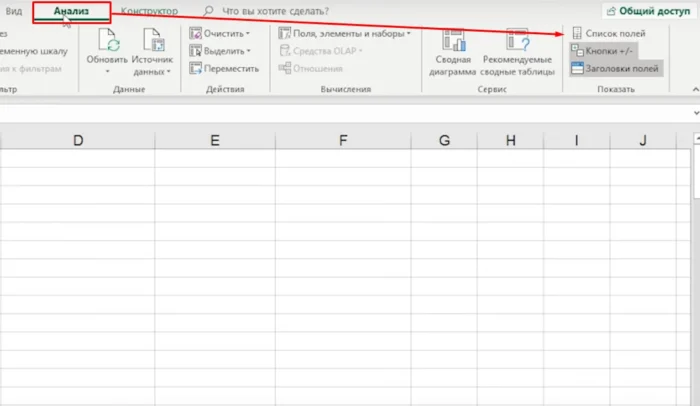
Task: Expand the Выделить dropdown
Action: click(248, 51)
